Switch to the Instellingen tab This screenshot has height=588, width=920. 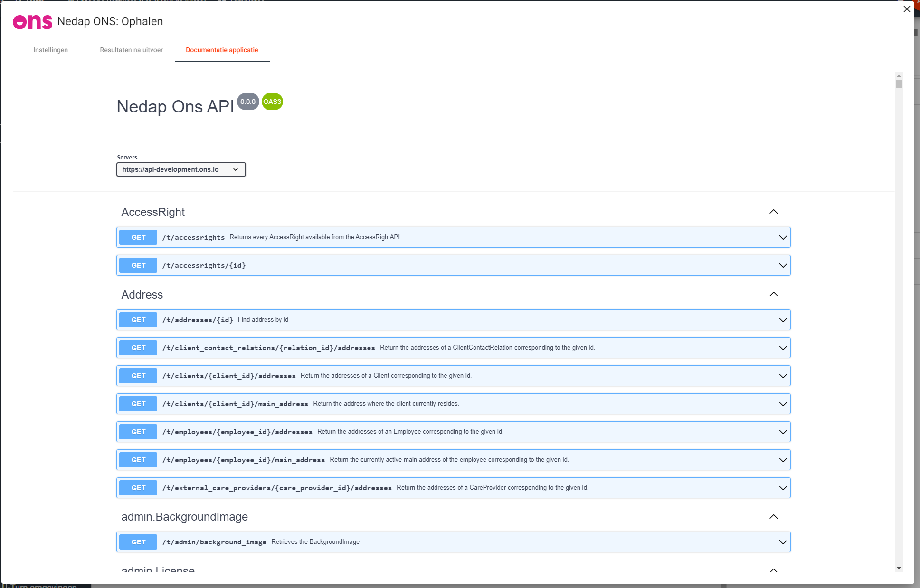point(50,50)
